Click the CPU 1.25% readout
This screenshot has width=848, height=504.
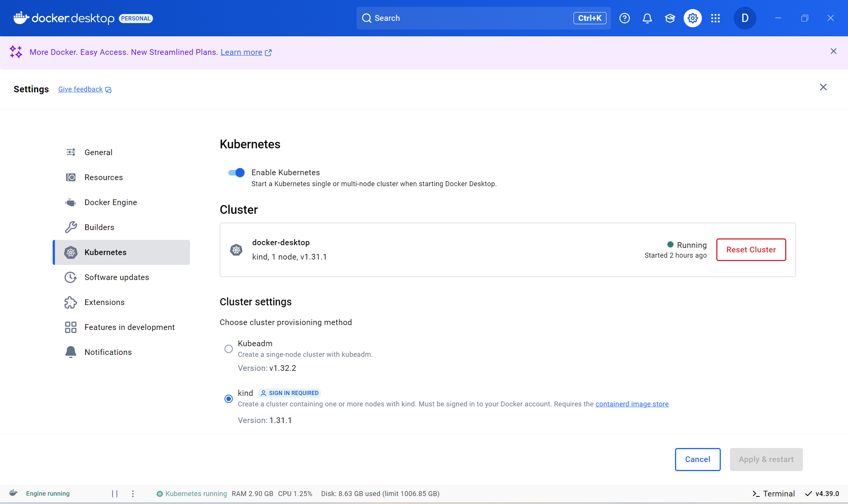tap(295, 494)
